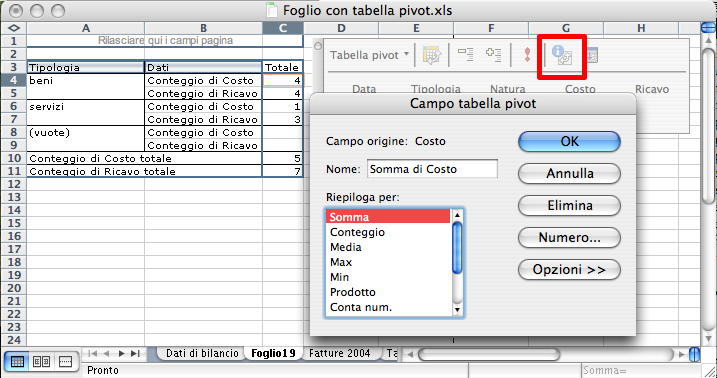Jump to first sheet tab arrow
This screenshot has height=378, width=717.
coord(92,353)
